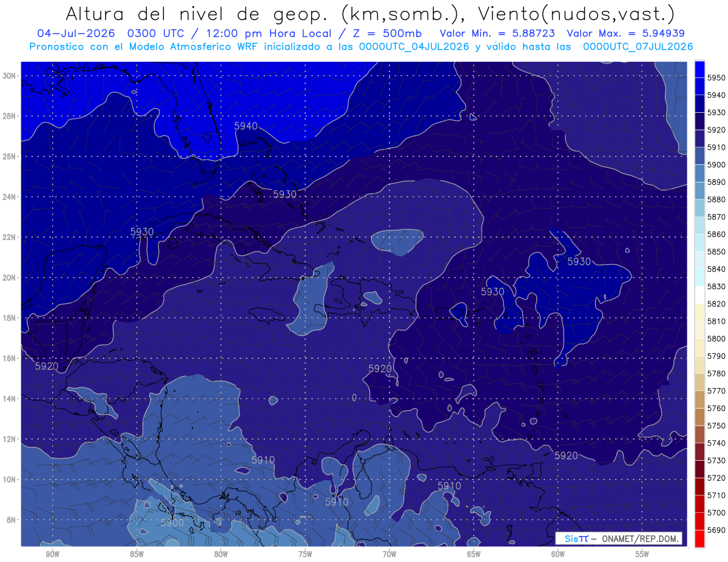728x562 pixels.
Task: Click the bright red swatch below 5690 in the legend
Action: (x=699, y=538)
